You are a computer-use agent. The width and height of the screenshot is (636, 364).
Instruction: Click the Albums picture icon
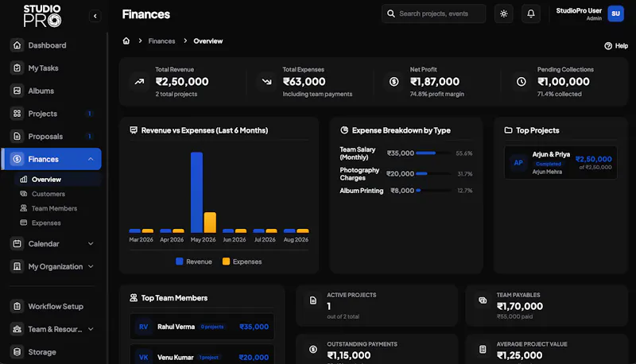(x=17, y=91)
